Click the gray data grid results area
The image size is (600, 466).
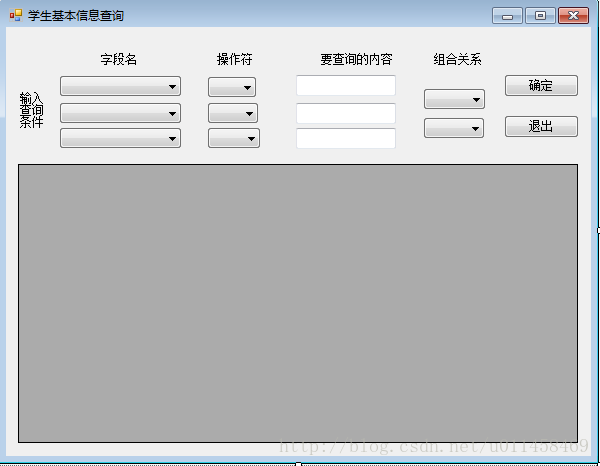pyautogui.click(x=298, y=303)
